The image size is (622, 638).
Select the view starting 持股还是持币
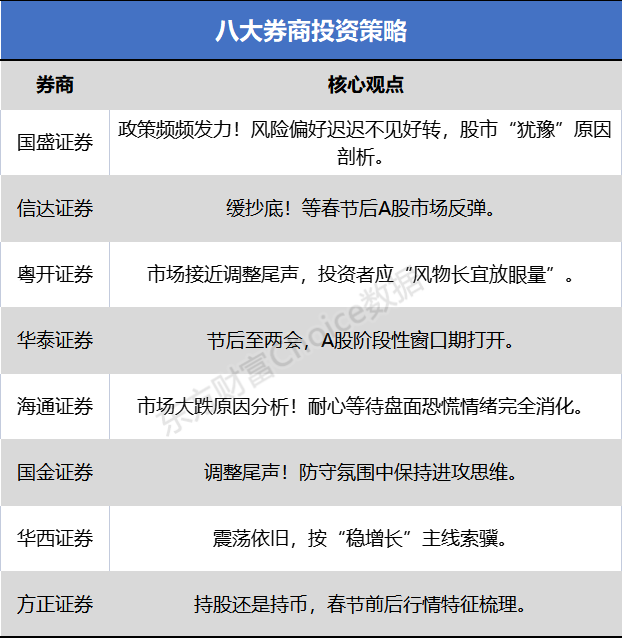pyautogui.click(x=360, y=604)
